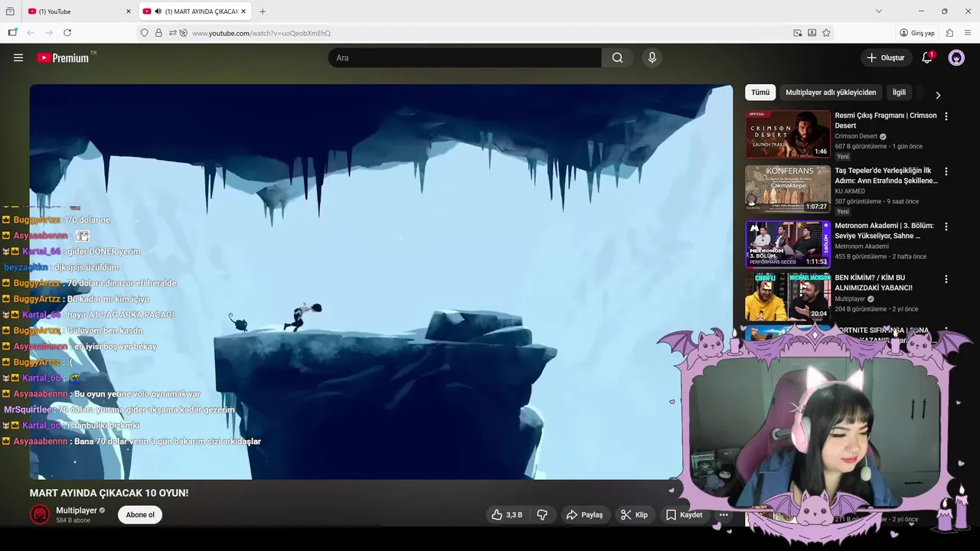Image resolution: width=980 pixels, height=551 pixels.
Task: Go forward in browser history
Action: [49, 33]
